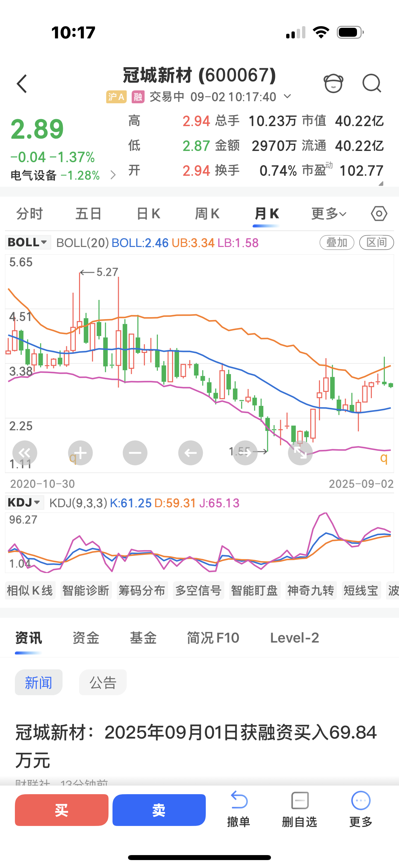Screen dimensions: 399x868
Task: Open the search magnifier icon
Action: [372, 83]
